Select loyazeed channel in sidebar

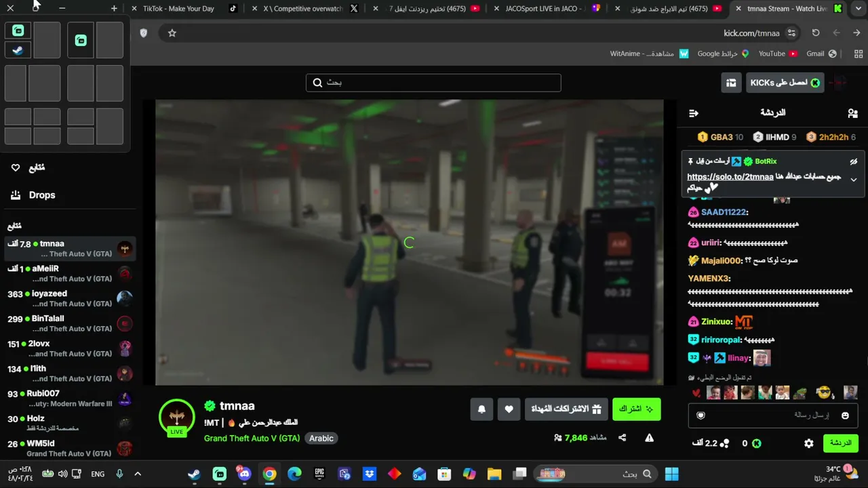(x=69, y=299)
